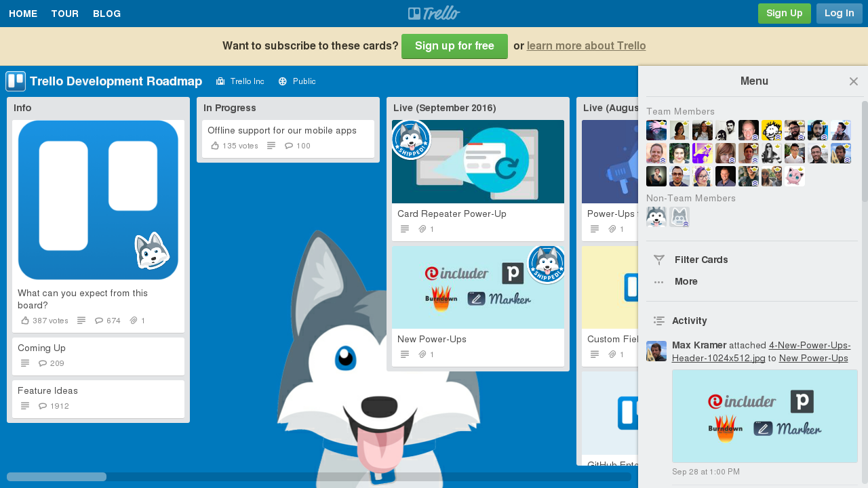Open the BLOG nav item

pos(107,14)
